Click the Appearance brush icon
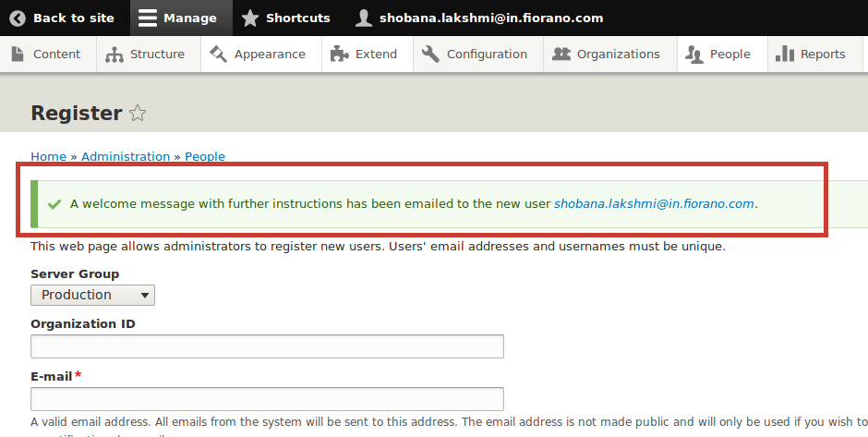 coord(218,54)
